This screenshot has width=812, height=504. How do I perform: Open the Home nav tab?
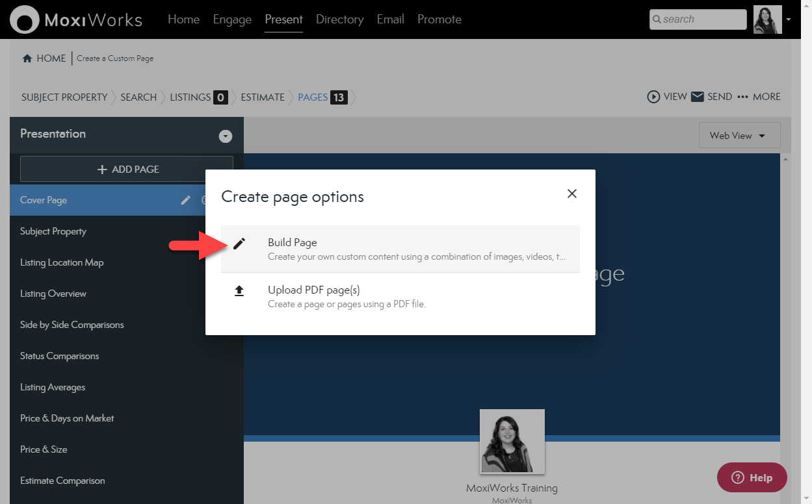183,19
